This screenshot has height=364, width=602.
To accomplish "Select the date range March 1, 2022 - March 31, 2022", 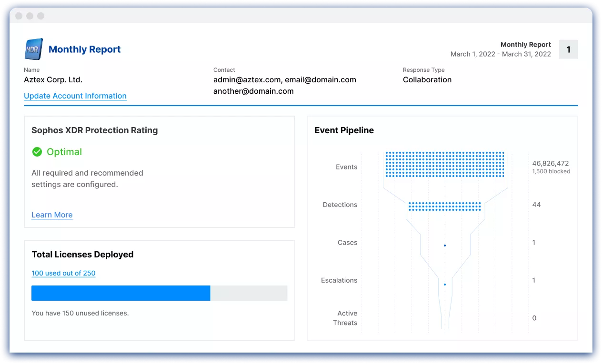I will coord(501,54).
